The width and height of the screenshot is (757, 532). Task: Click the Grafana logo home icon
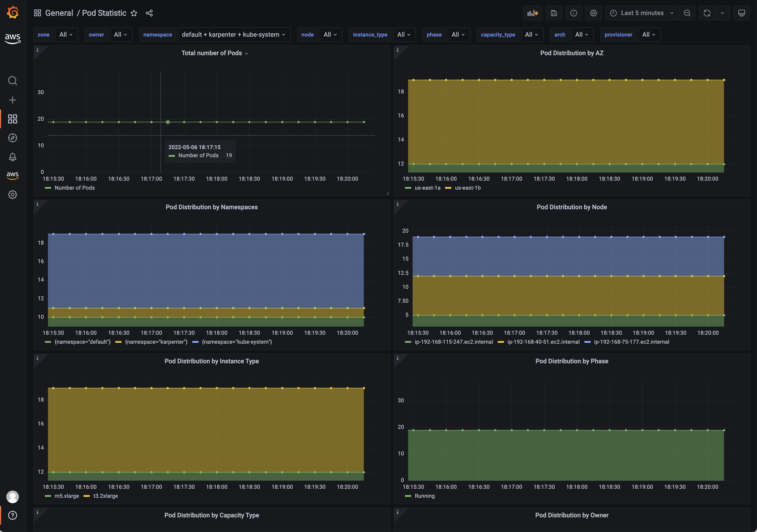pyautogui.click(x=13, y=13)
